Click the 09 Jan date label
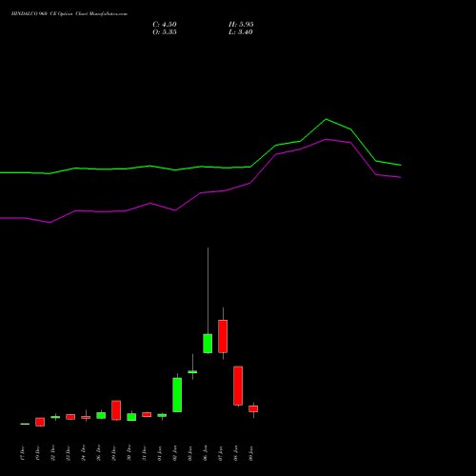This screenshot has height=476, width=476. (251, 453)
